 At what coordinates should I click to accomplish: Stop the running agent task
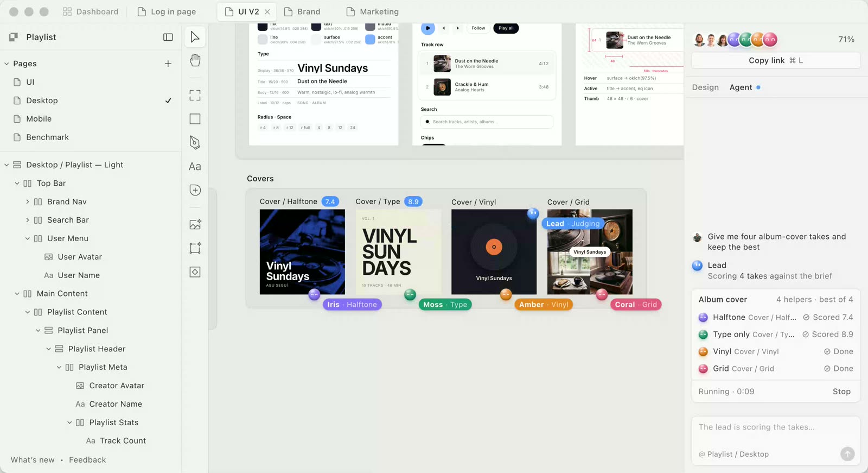pos(841,392)
